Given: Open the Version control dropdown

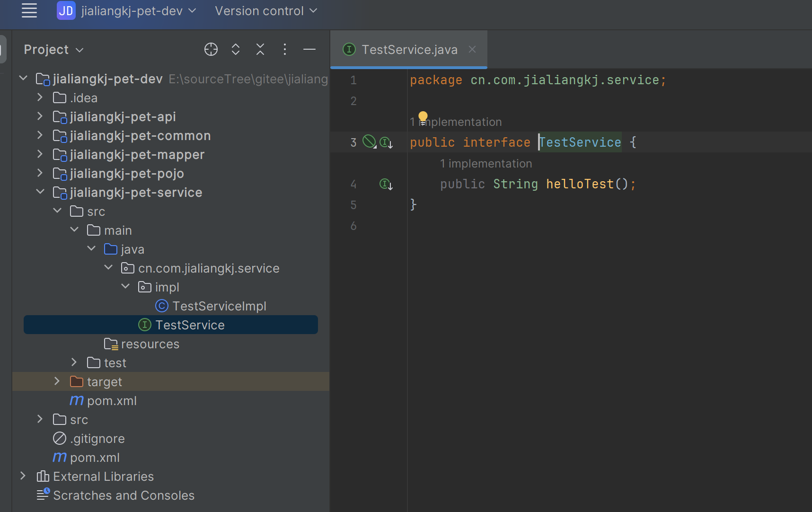Looking at the screenshot, I should (x=265, y=10).
